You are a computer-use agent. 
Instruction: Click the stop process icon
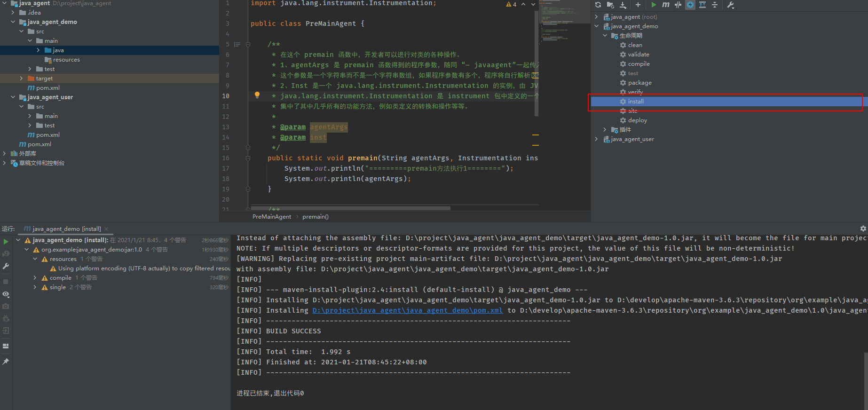pyautogui.click(x=6, y=281)
